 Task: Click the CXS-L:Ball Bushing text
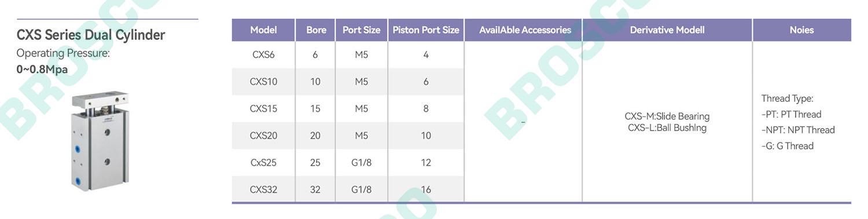click(667, 128)
